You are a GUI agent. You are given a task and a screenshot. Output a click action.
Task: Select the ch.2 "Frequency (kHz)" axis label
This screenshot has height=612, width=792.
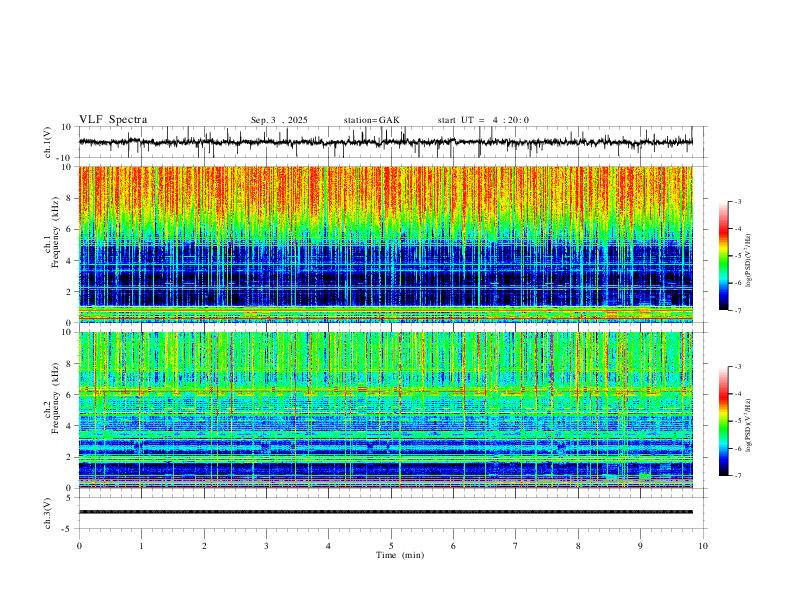point(55,398)
